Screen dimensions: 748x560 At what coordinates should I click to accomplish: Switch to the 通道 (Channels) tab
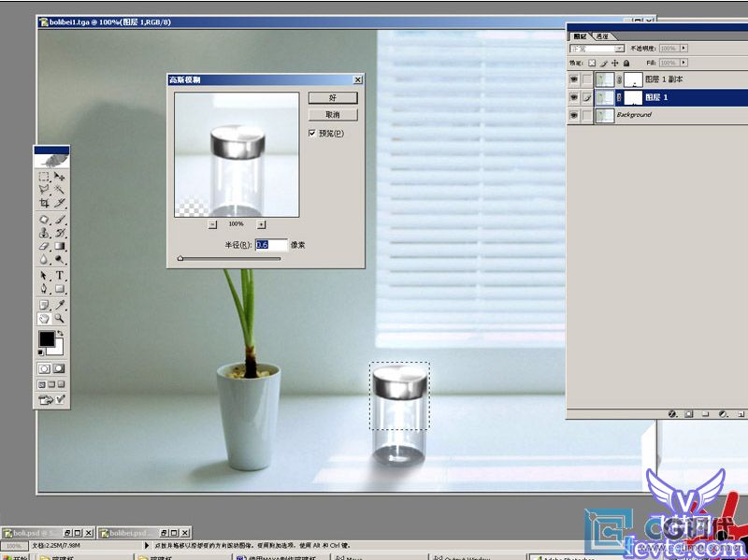[602, 36]
